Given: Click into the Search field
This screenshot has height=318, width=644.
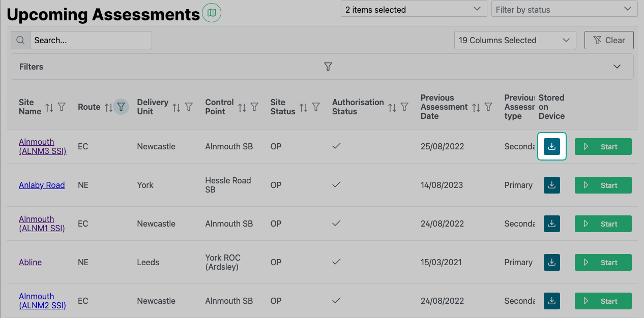Looking at the screenshot, I should click(x=91, y=40).
